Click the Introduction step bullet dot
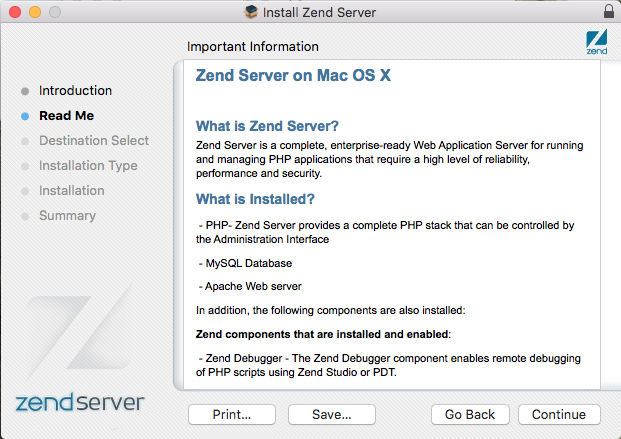Viewport: 621px width, 439px height. pos(25,91)
